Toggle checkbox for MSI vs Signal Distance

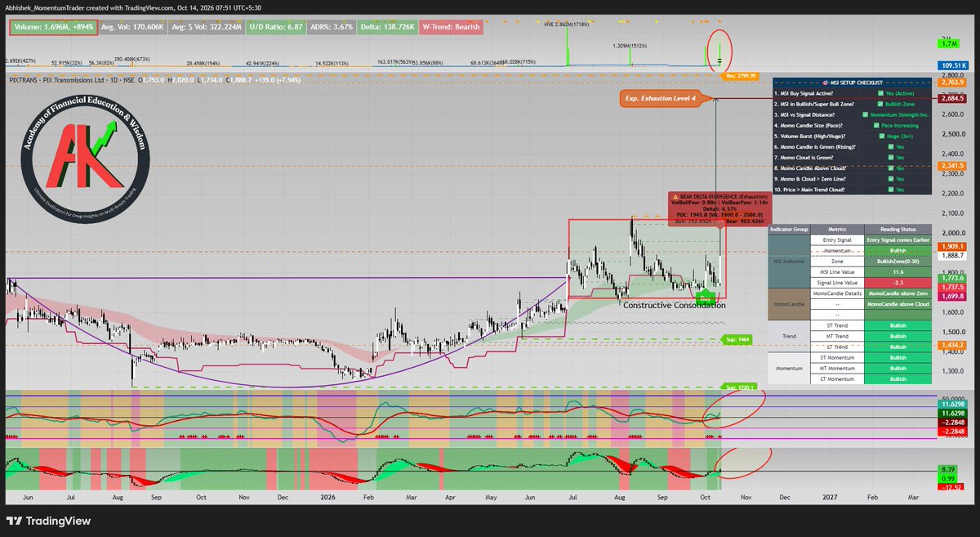coord(865,114)
